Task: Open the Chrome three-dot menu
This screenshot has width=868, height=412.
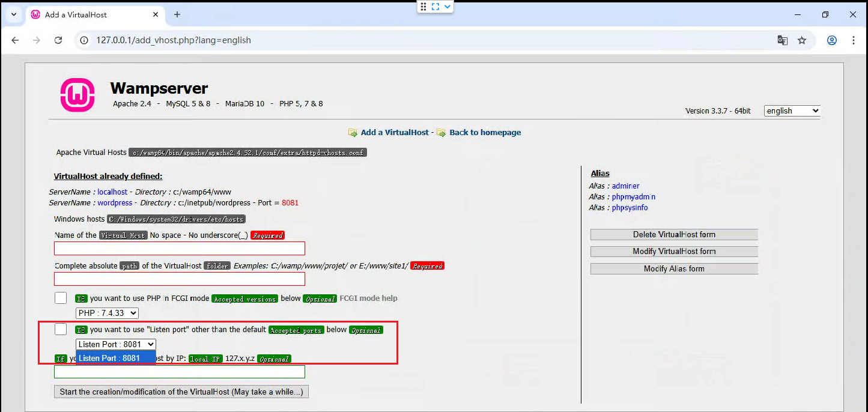Action: (854, 40)
